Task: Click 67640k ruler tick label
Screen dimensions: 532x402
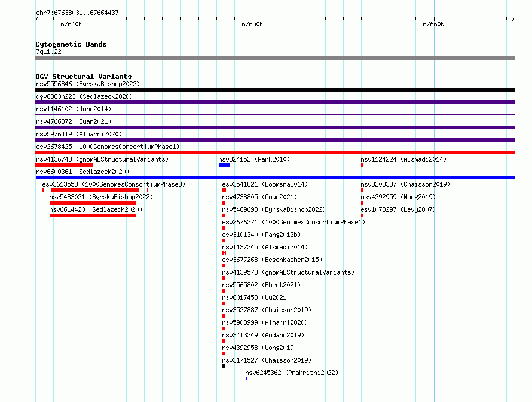Action: pos(71,24)
